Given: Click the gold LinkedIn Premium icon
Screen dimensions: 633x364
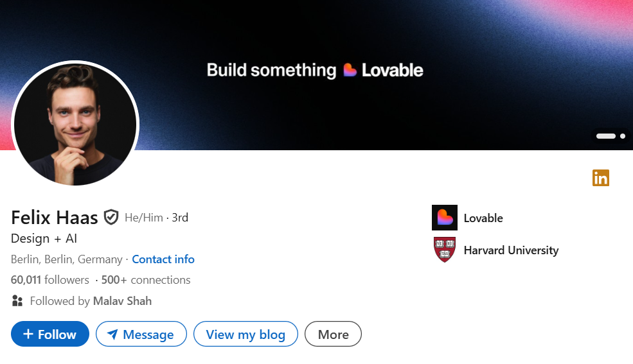Looking at the screenshot, I should point(600,178).
